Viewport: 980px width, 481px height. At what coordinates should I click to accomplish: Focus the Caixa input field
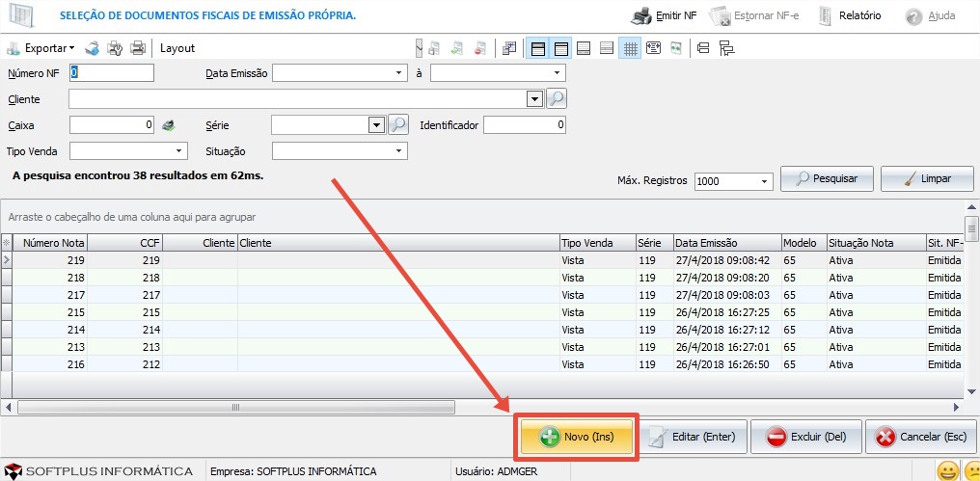click(111, 125)
